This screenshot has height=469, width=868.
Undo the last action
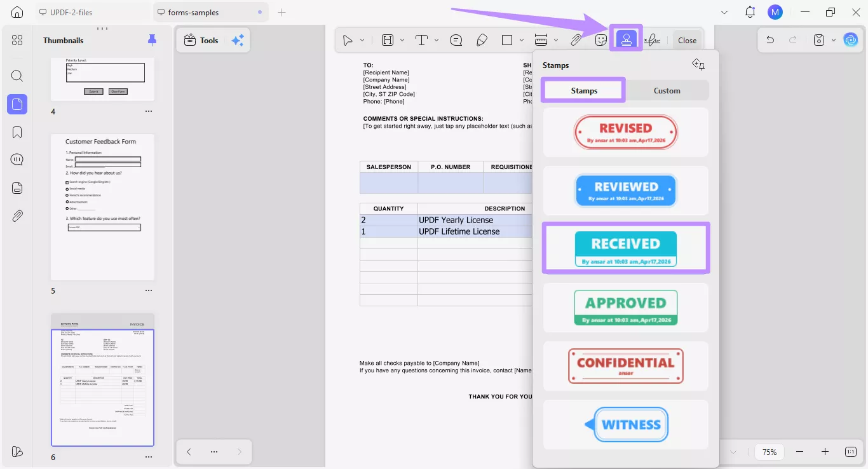tap(770, 40)
